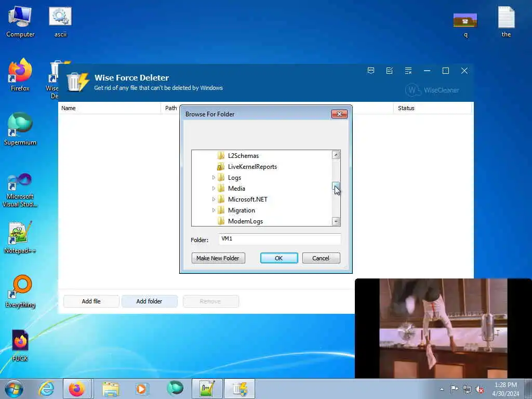Image resolution: width=532 pixels, height=399 pixels.
Task: Open the desktop text file named the
Action: (x=506, y=22)
